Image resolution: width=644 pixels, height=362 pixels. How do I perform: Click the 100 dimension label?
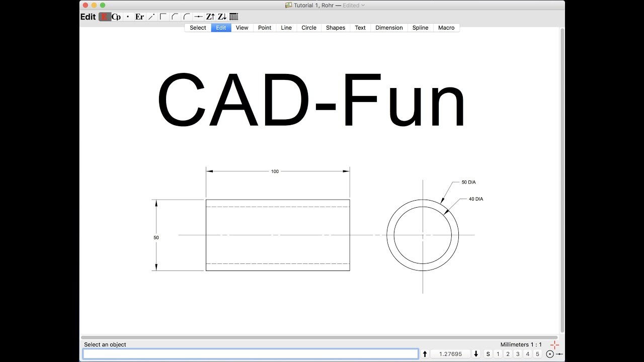point(275,171)
